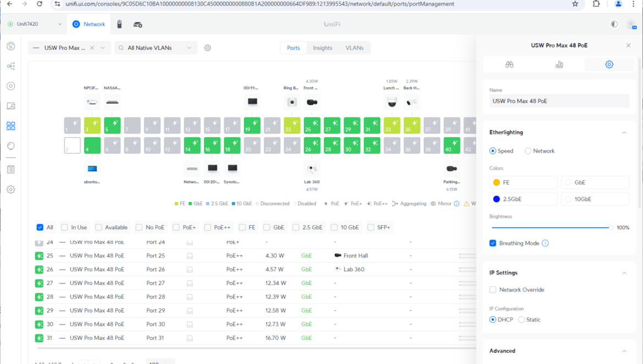Screen dimensions: 643x364
Task: Select the Speed Etherlighting radio button
Action: 493,151
